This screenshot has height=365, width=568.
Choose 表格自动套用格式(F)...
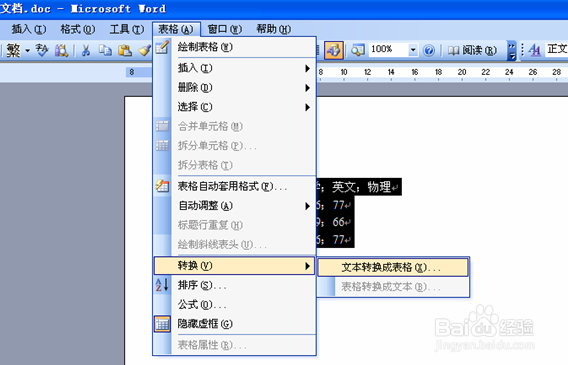234,186
